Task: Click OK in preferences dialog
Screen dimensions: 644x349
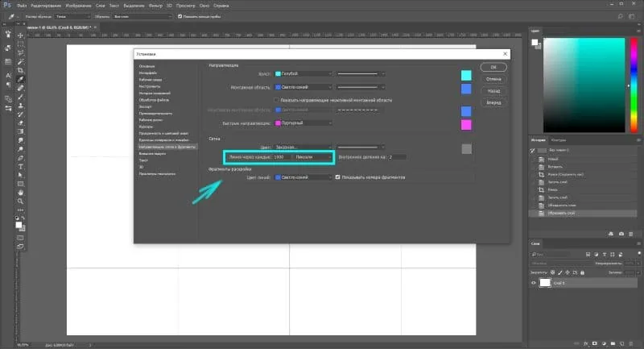Action: pos(493,67)
